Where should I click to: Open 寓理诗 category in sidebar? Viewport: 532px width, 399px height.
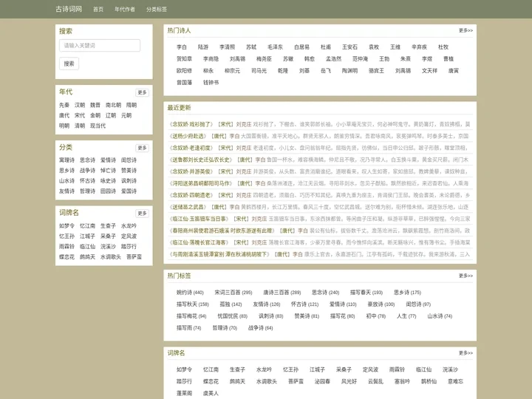66,160
